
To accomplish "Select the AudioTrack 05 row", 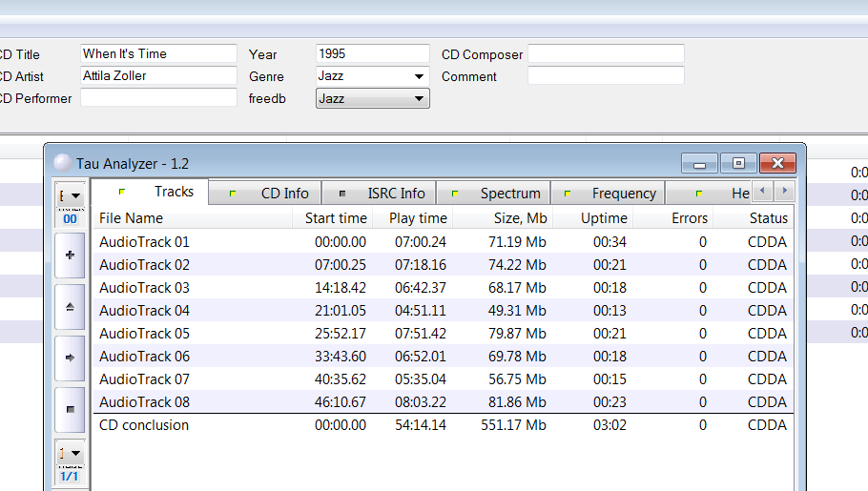I will coord(444,334).
